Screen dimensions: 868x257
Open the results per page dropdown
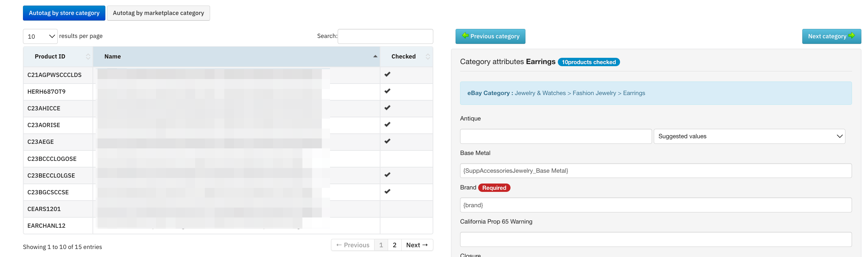click(x=40, y=36)
